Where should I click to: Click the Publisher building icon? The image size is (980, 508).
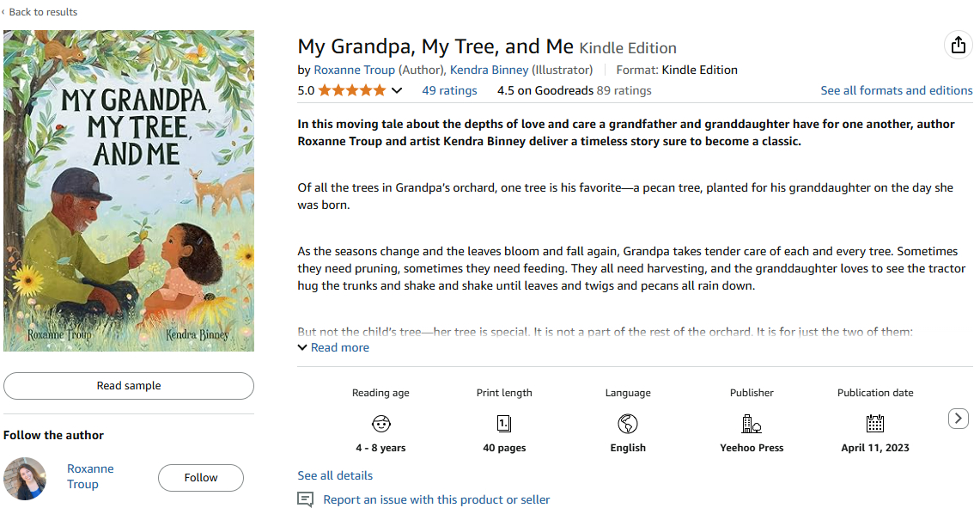pyautogui.click(x=752, y=423)
